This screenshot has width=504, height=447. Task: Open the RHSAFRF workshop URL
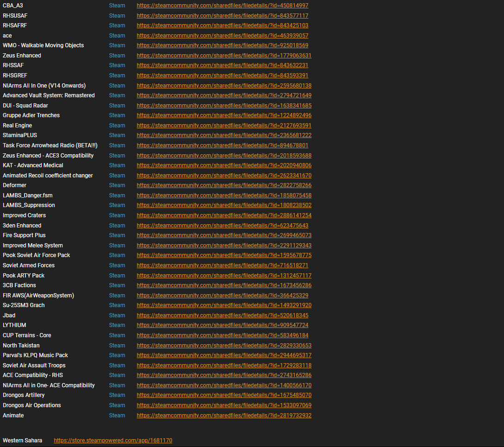click(x=223, y=25)
